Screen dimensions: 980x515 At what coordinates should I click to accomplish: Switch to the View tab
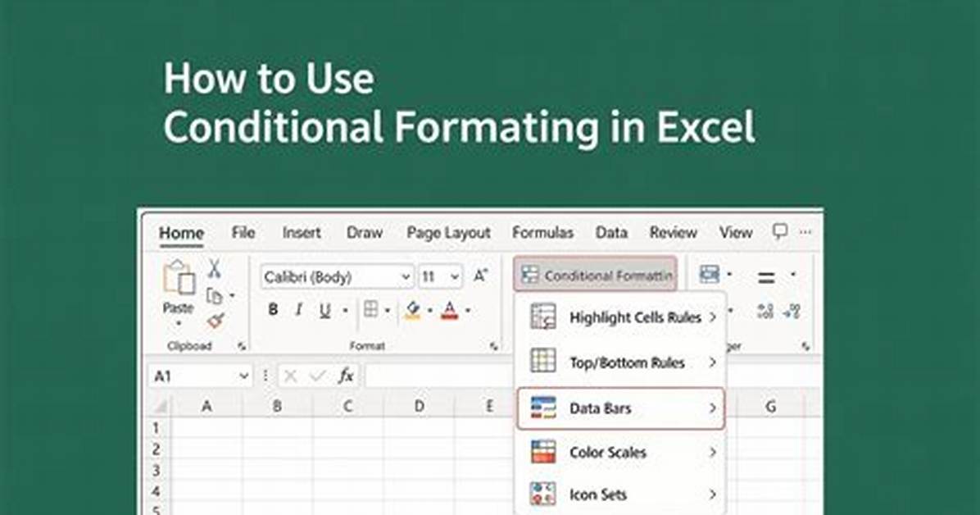coord(736,233)
